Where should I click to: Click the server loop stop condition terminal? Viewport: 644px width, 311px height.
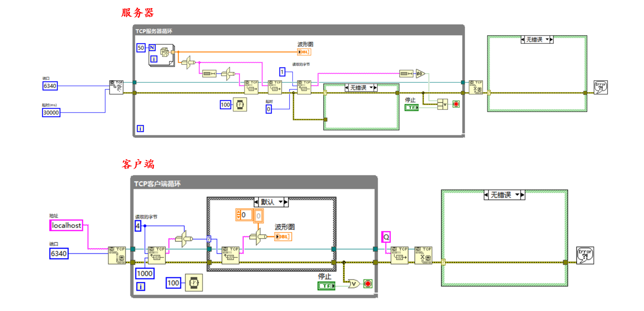coord(456,104)
